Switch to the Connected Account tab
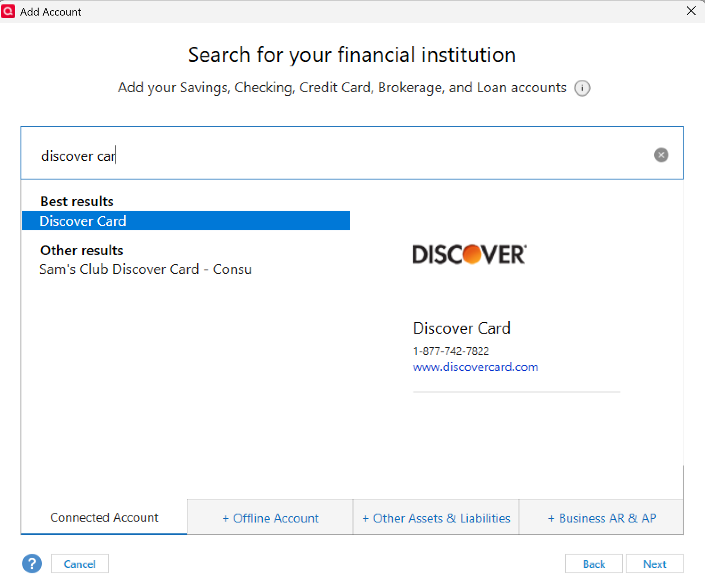Screen dimensions: 705x588 104,517
